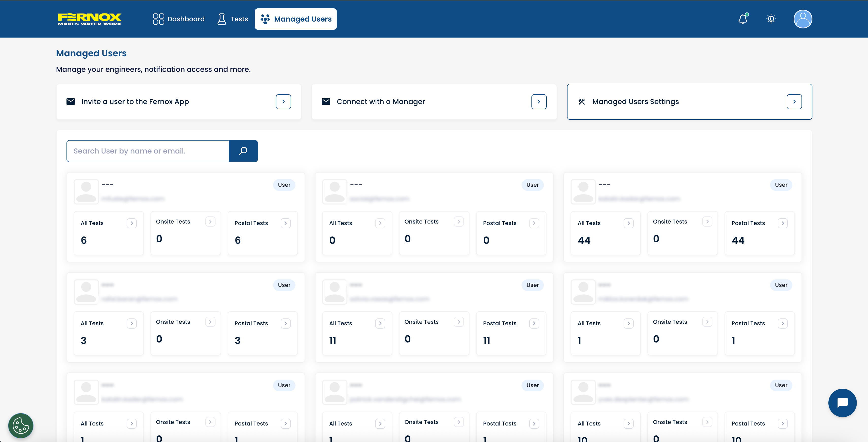Viewport: 868px width, 442px height.
Task: Select the Managed Users tab
Action: (295, 19)
